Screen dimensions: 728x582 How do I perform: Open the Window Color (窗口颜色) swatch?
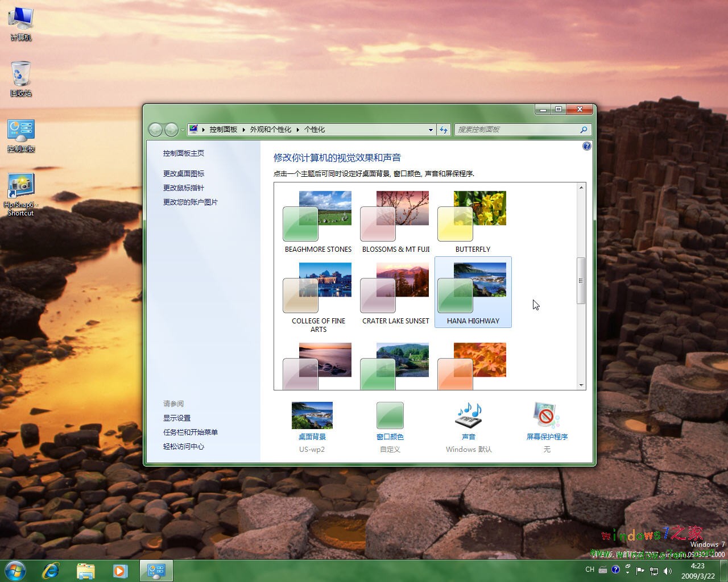pos(390,416)
